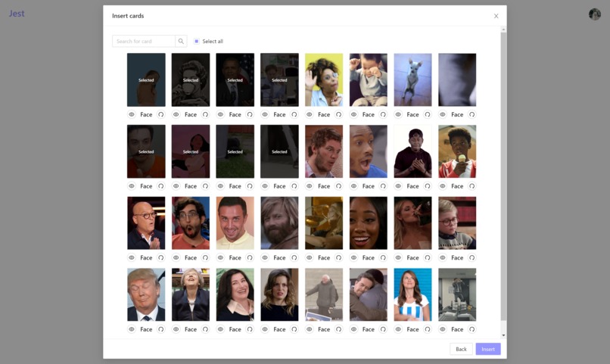Image resolution: width=610 pixels, height=364 pixels.
Task: Click Face label under surprised blue shirt man card
Action: [369, 186]
